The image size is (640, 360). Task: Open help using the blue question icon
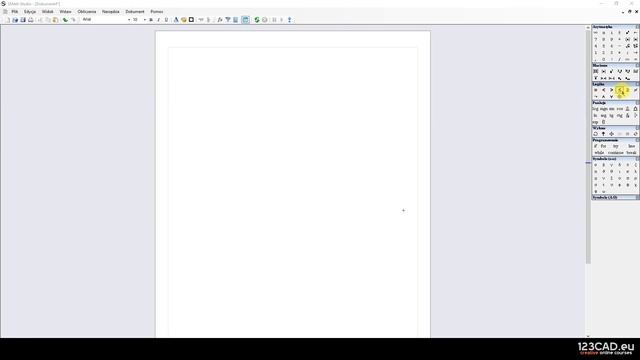289,20
